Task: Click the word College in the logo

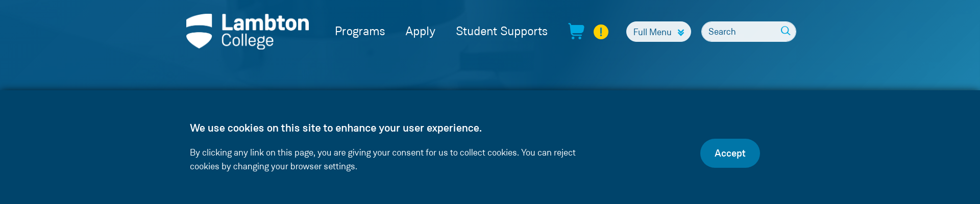Action: pyautogui.click(x=247, y=41)
